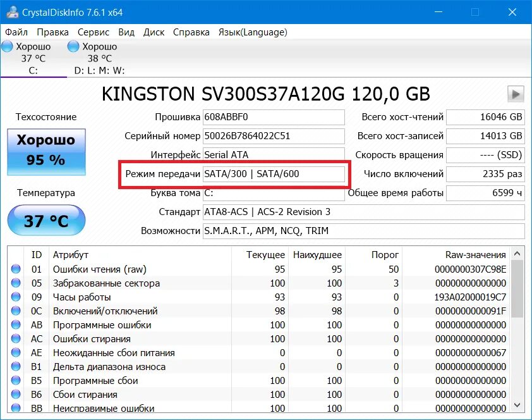Click the Интерфейс field Serial ATA
This screenshot has height=420, width=532.
pyautogui.click(x=274, y=155)
